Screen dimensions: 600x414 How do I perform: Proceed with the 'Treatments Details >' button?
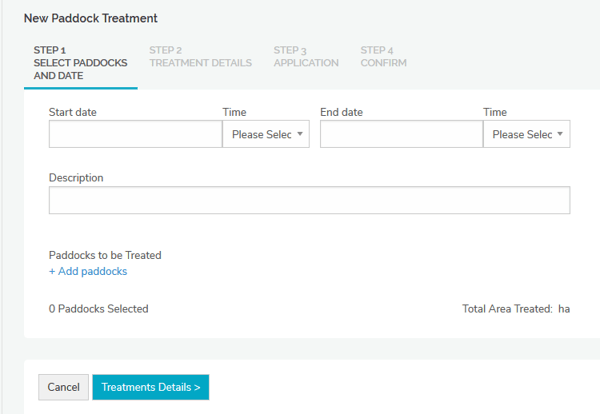pos(151,387)
